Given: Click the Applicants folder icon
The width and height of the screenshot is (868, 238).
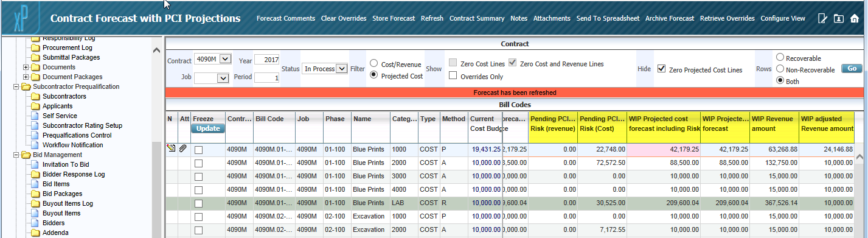Looking at the screenshot, I should (x=35, y=106).
